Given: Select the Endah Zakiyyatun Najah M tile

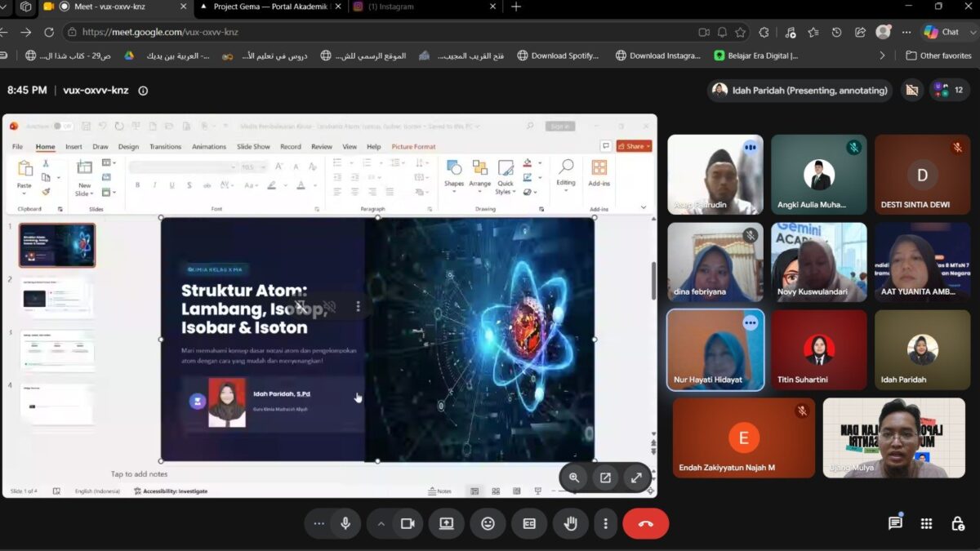Looking at the screenshot, I should tap(743, 438).
